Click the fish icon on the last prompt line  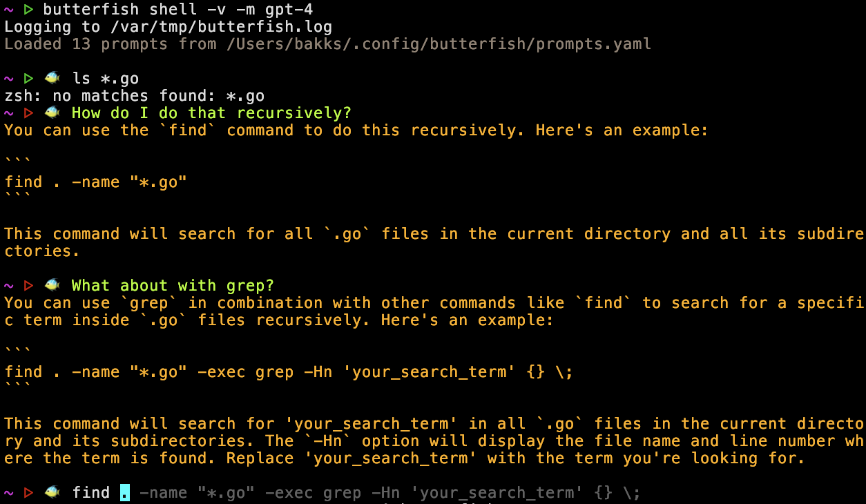pyautogui.click(x=52, y=493)
